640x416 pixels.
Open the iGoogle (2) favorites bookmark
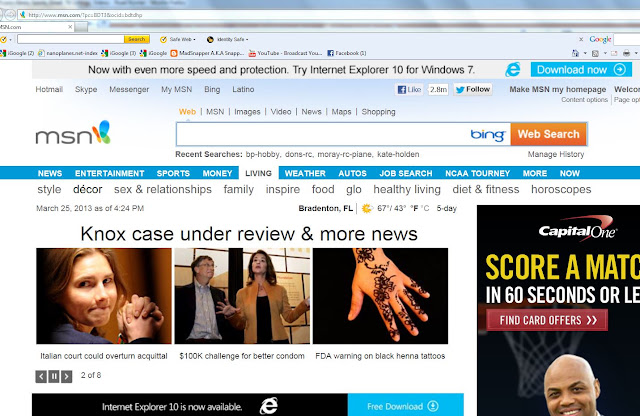click(17, 53)
